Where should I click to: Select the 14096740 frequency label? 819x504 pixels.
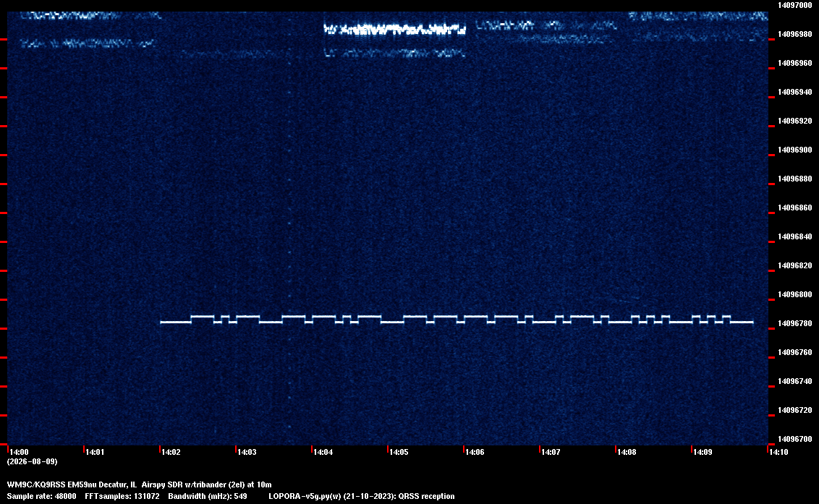point(795,381)
